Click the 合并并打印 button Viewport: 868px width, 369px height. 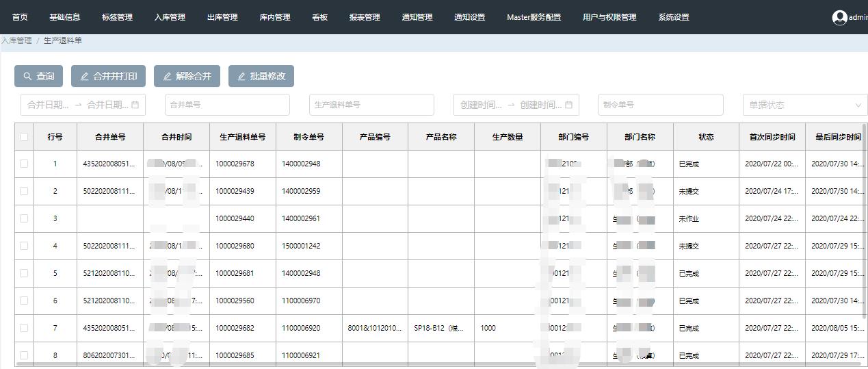point(108,76)
